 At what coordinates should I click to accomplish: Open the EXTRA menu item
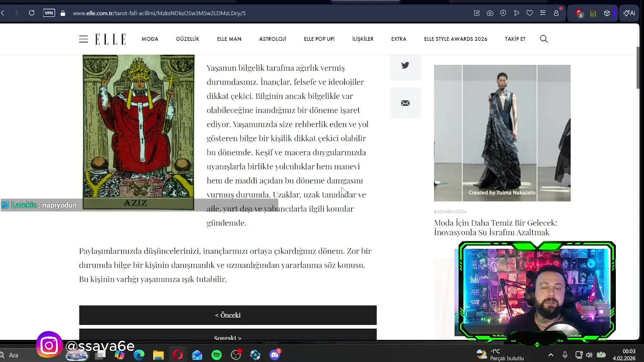(399, 39)
